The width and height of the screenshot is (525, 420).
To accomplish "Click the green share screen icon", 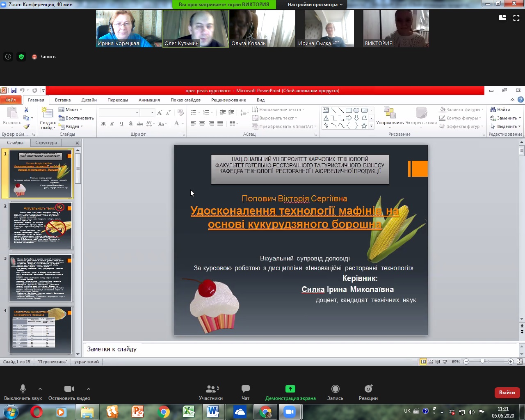I will (290, 389).
